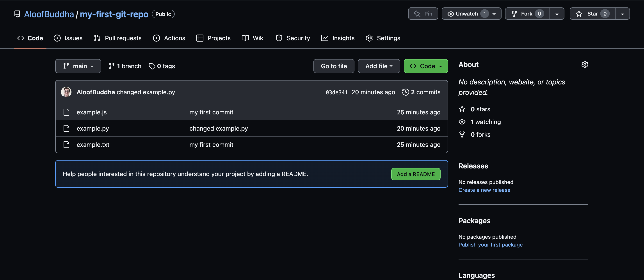Click the Add a README button
Viewport: 644px width, 280px height.
tap(416, 174)
